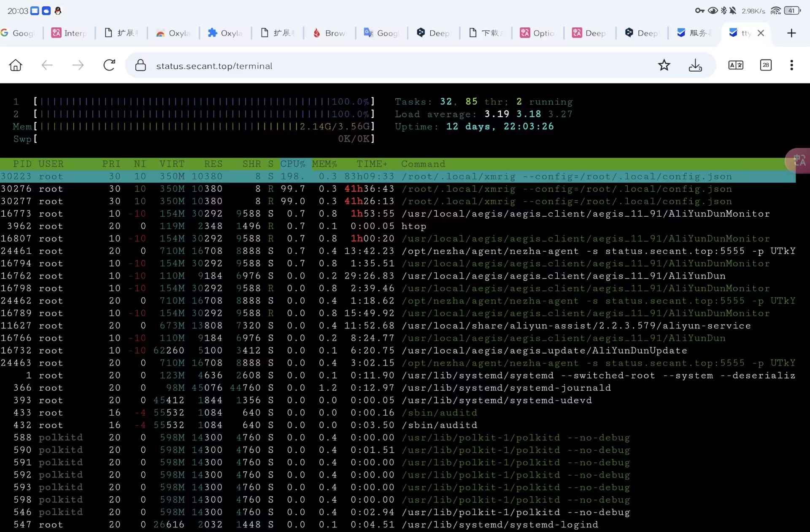This screenshot has width=810, height=532.
Task: Navigate back to the previous page
Action: point(47,65)
